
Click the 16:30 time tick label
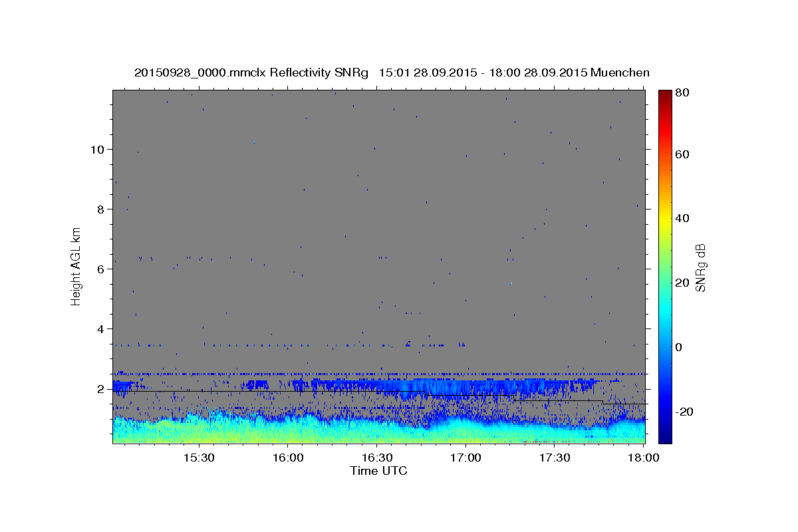click(x=377, y=458)
